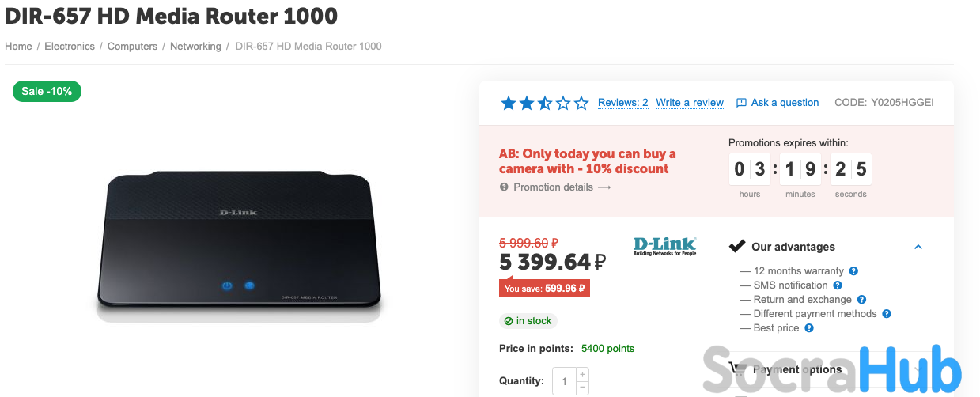
Task: Decrease quantity with the minus stepper
Action: (x=582, y=388)
